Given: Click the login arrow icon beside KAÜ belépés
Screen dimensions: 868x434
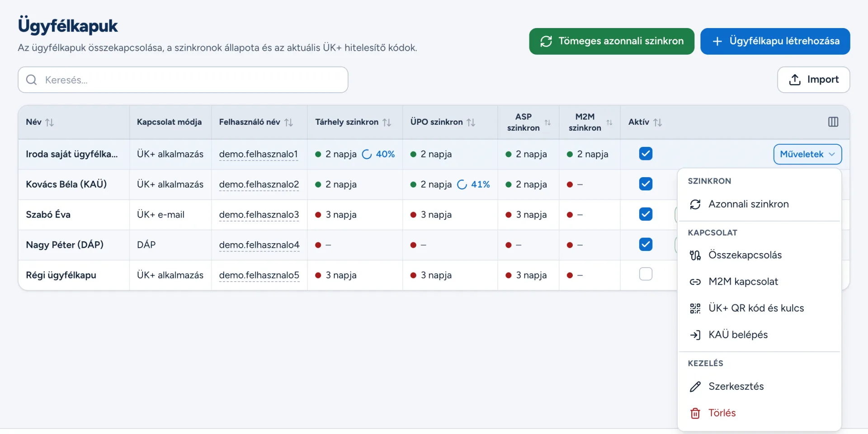Looking at the screenshot, I should [695, 335].
